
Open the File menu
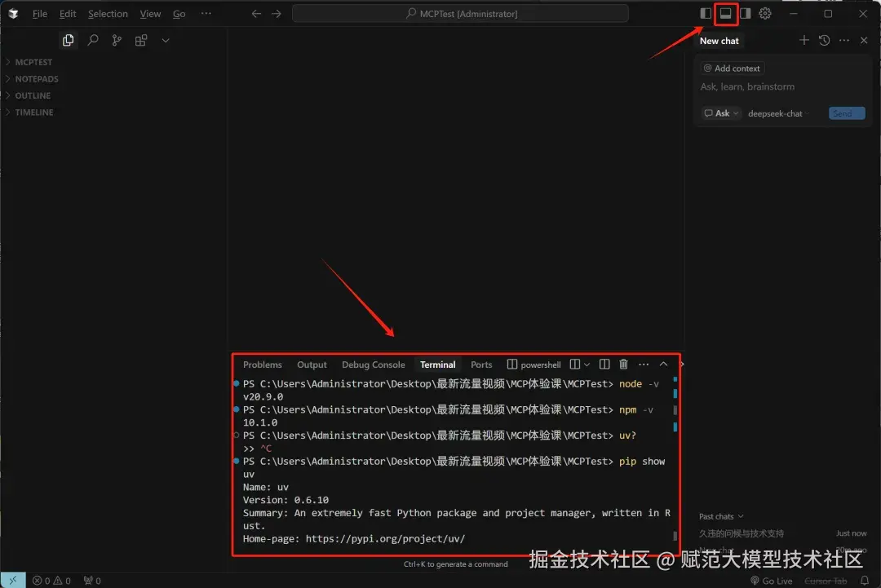pos(40,14)
